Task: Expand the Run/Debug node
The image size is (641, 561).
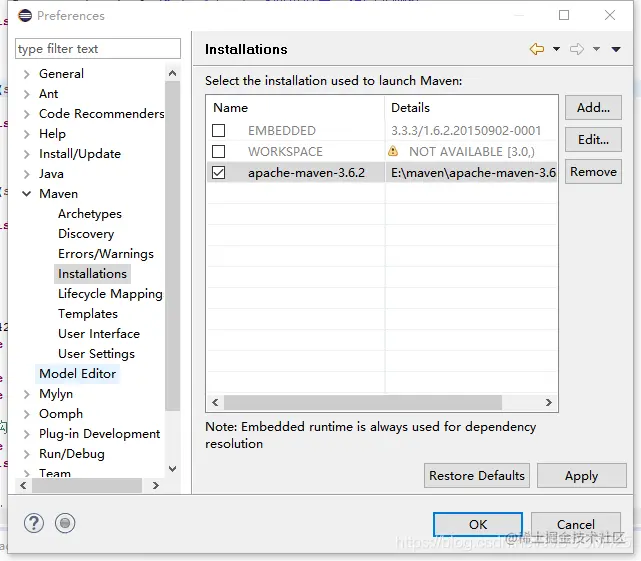Action: 27,454
